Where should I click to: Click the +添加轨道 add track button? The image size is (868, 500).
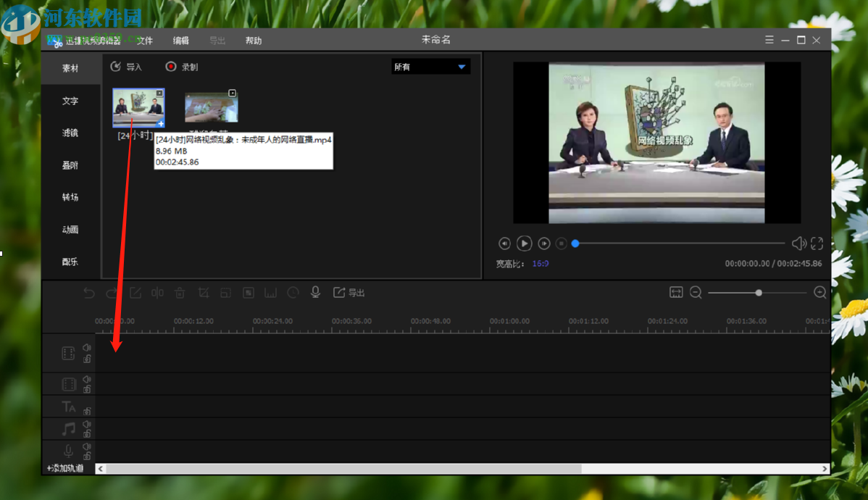pyautogui.click(x=66, y=469)
